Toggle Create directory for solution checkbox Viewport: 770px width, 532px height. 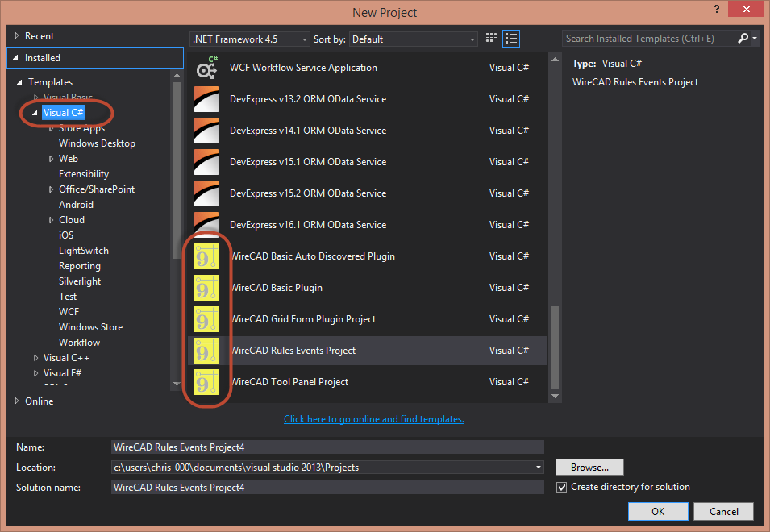pyautogui.click(x=561, y=488)
